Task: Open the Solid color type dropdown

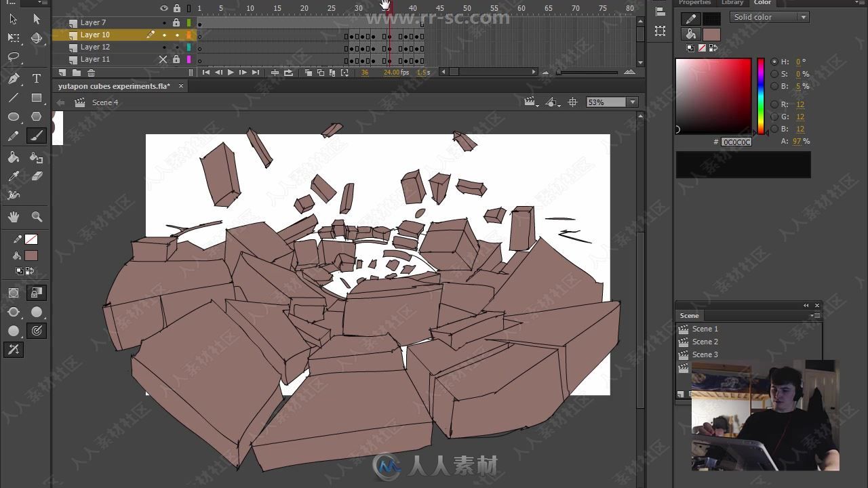Action: pyautogui.click(x=769, y=17)
